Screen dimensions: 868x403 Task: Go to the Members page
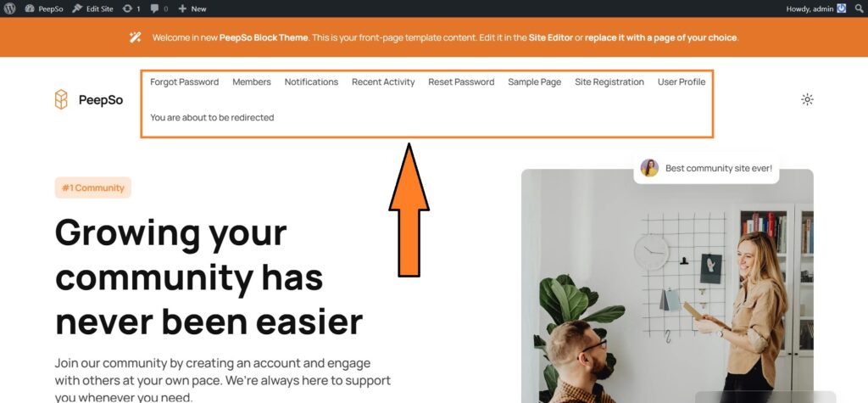[x=251, y=81]
